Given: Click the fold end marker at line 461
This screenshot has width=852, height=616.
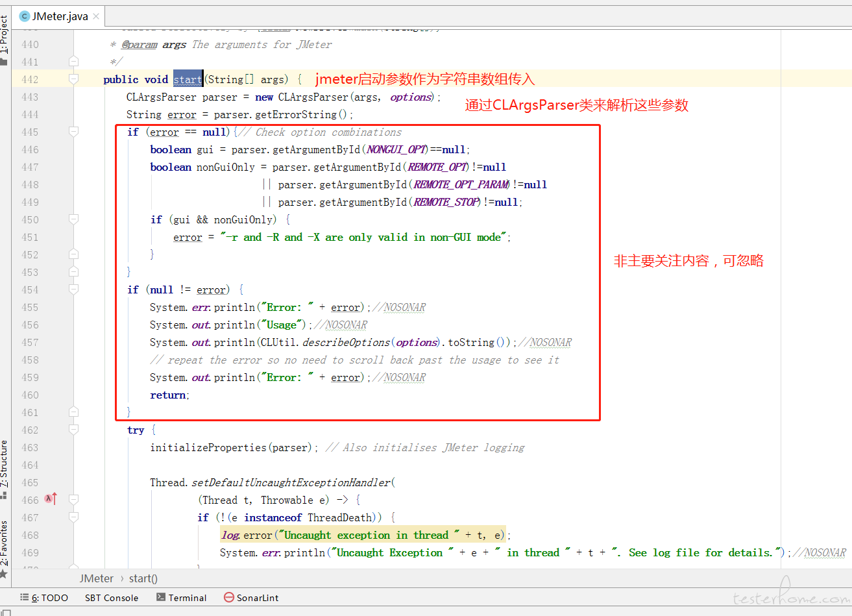Looking at the screenshot, I should pyautogui.click(x=73, y=412).
